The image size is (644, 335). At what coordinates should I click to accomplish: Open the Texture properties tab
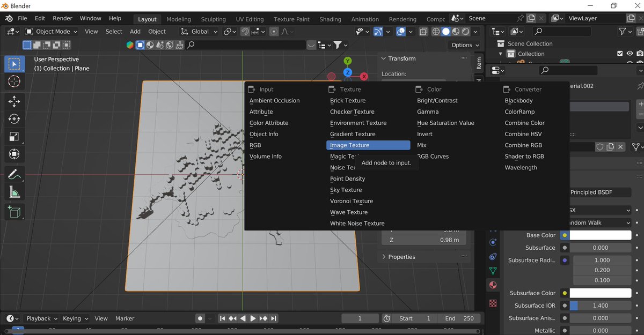493,303
